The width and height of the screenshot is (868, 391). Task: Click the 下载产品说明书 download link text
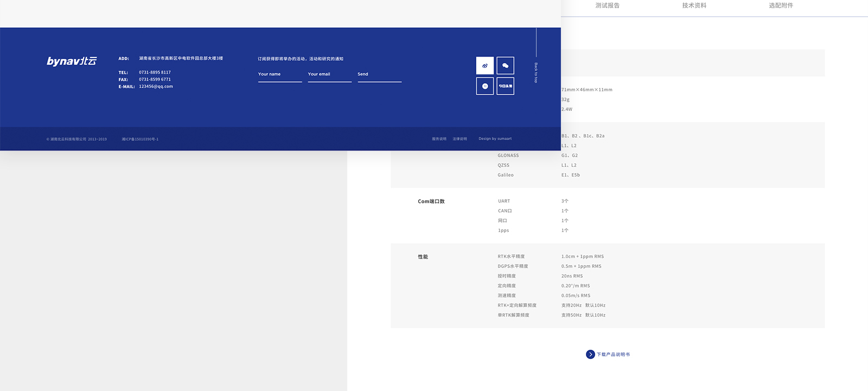613,355
